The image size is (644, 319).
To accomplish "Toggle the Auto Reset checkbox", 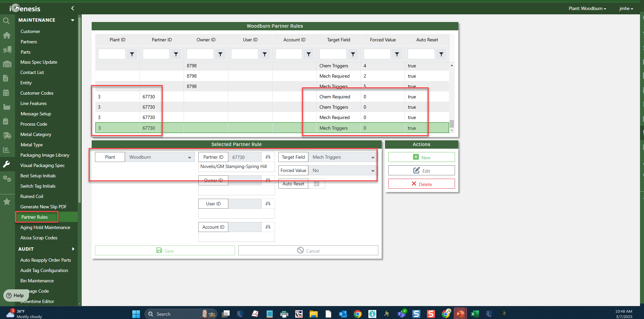I will point(317,184).
